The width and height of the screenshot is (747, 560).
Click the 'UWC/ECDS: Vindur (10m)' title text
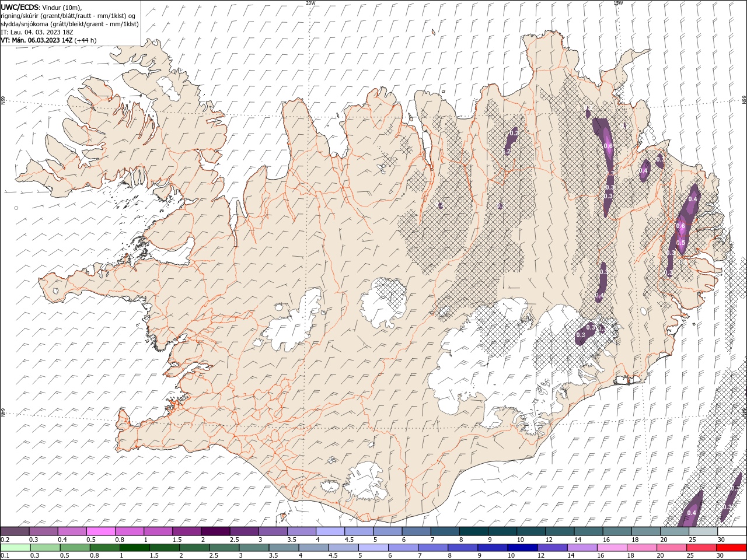click(42, 7)
